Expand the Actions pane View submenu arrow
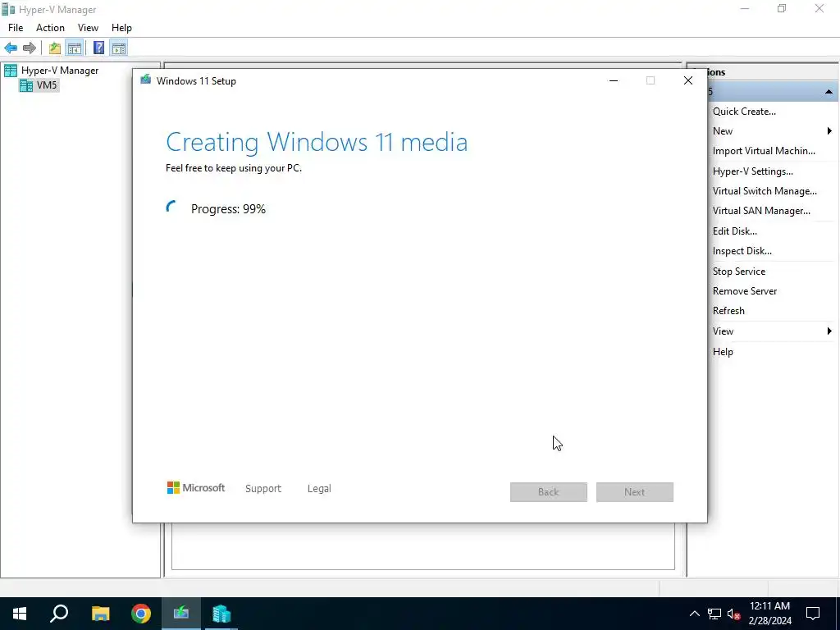Image resolution: width=840 pixels, height=630 pixels. pyautogui.click(x=829, y=331)
